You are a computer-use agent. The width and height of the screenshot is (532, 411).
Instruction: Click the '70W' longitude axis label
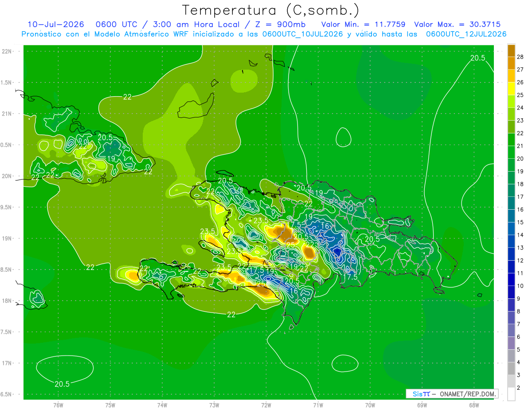pyautogui.click(x=370, y=405)
